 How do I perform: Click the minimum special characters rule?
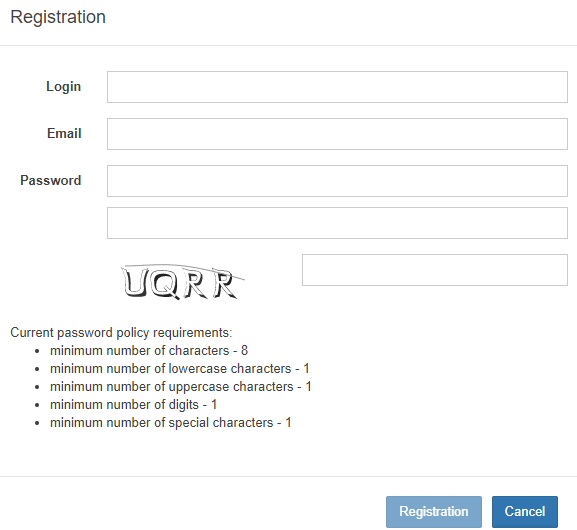(x=171, y=423)
